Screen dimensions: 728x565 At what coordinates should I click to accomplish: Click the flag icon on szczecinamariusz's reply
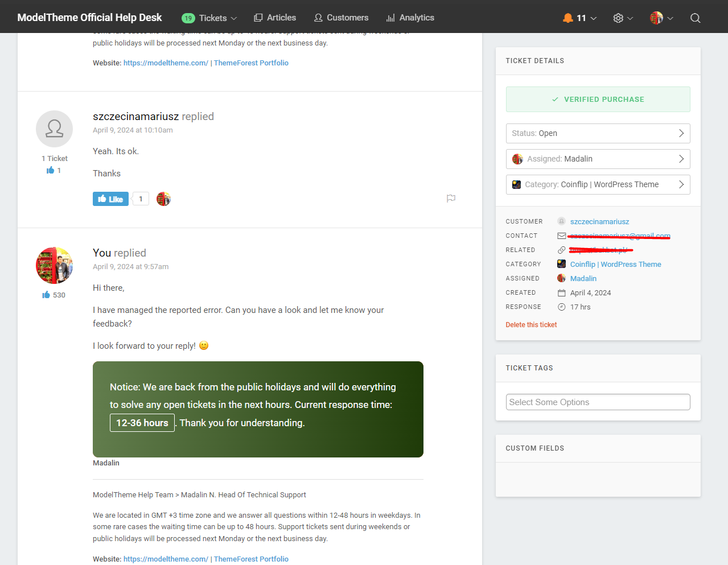point(451,199)
